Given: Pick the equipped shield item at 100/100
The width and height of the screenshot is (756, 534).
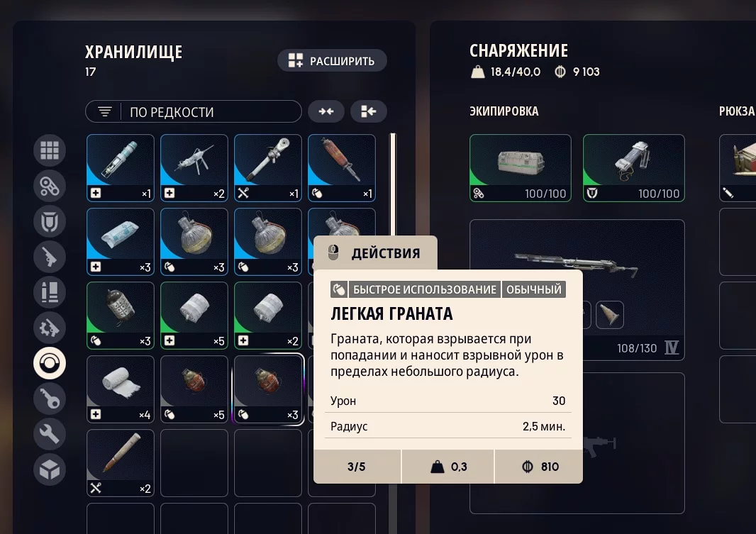Looking at the screenshot, I should [x=634, y=168].
